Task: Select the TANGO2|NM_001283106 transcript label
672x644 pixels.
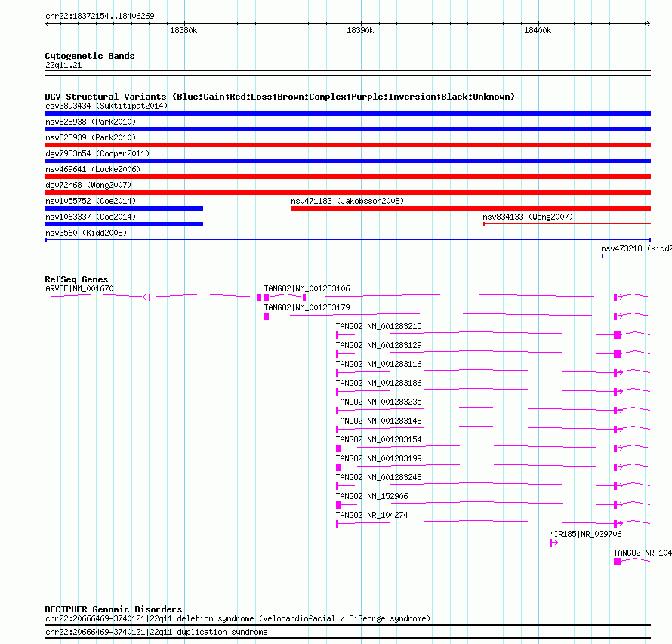Action: [x=307, y=289]
